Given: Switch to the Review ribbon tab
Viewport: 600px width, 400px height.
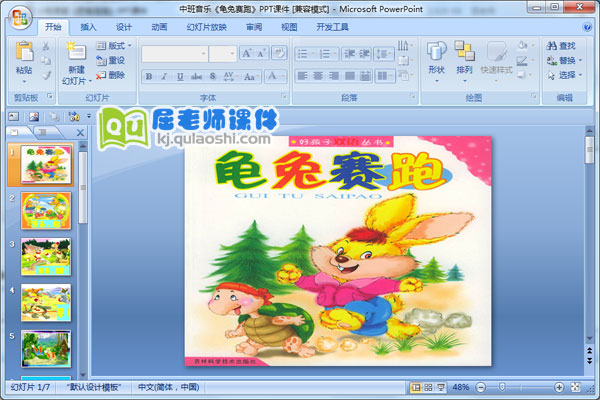Looking at the screenshot, I should [254, 27].
